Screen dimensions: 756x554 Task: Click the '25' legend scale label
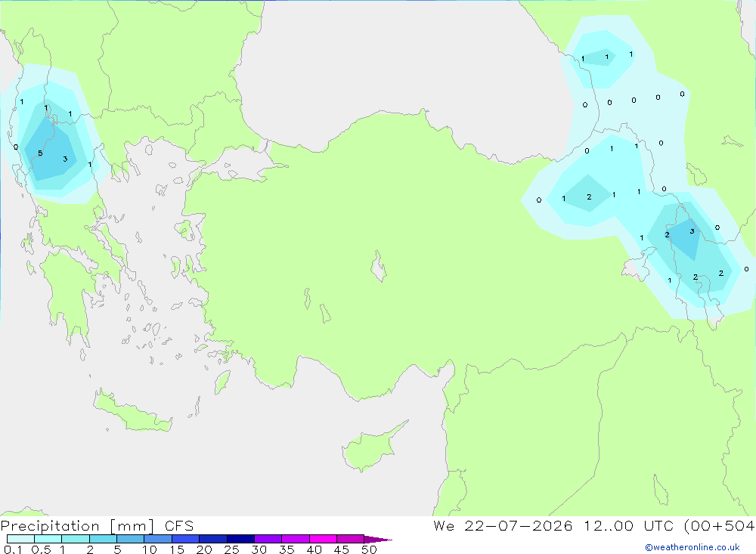point(231,549)
